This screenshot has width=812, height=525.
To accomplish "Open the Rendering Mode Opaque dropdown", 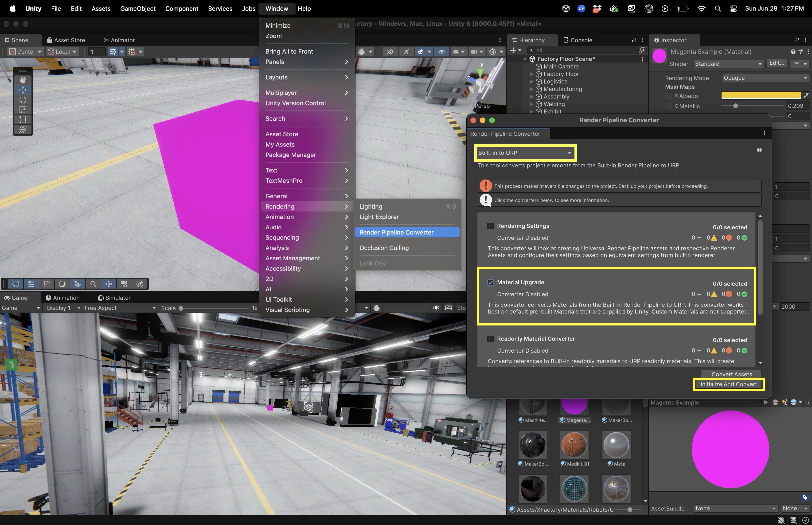I will pyautogui.click(x=765, y=78).
